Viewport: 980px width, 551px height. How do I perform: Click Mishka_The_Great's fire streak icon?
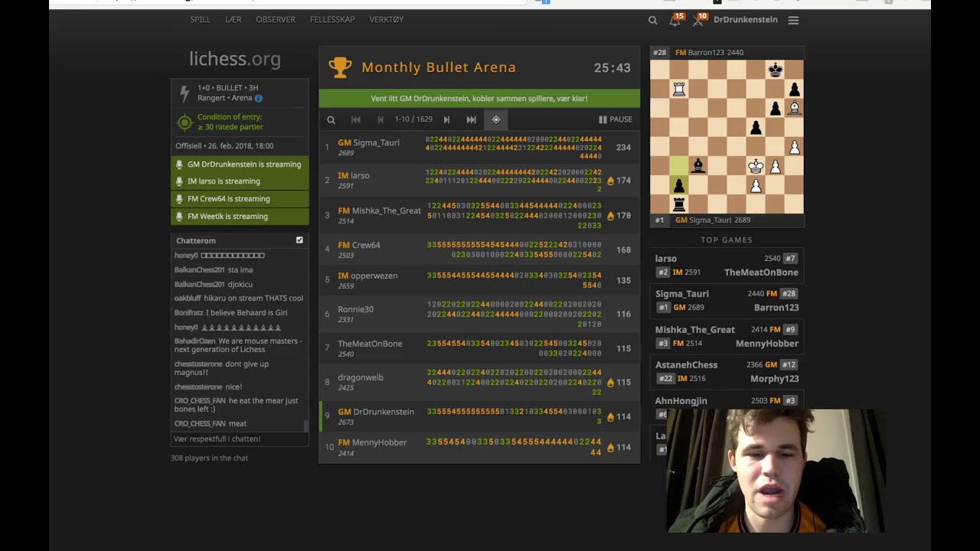pyautogui.click(x=610, y=216)
